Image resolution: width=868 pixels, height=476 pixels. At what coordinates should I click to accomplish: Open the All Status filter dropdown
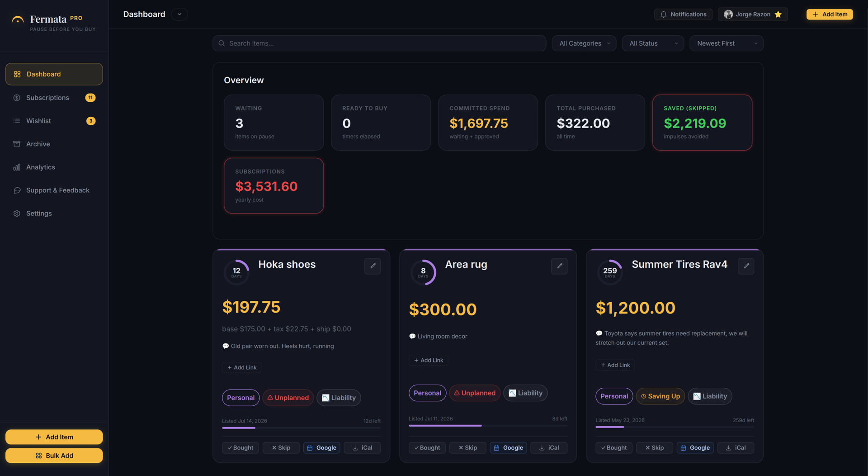coord(653,43)
